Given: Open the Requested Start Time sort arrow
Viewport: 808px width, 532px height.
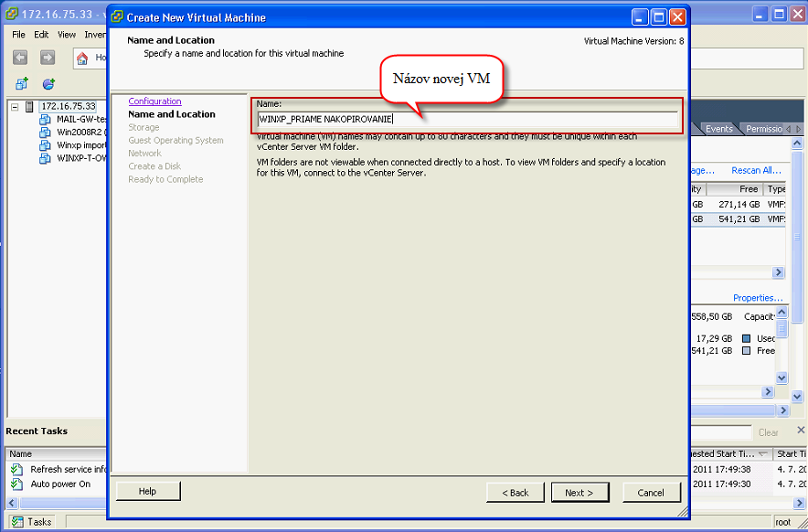Looking at the screenshot, I should pos(762,454).
